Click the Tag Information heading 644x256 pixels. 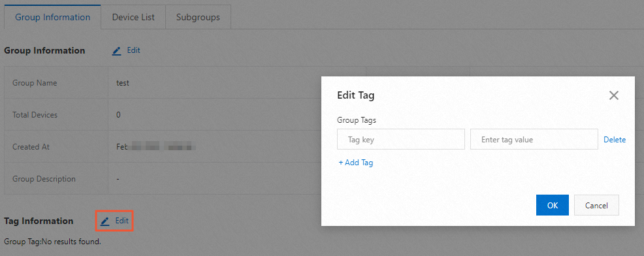(x=39, y=221)
